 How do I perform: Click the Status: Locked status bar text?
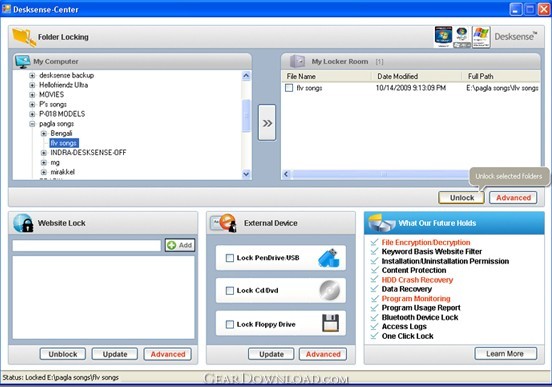tap(60, 377)
